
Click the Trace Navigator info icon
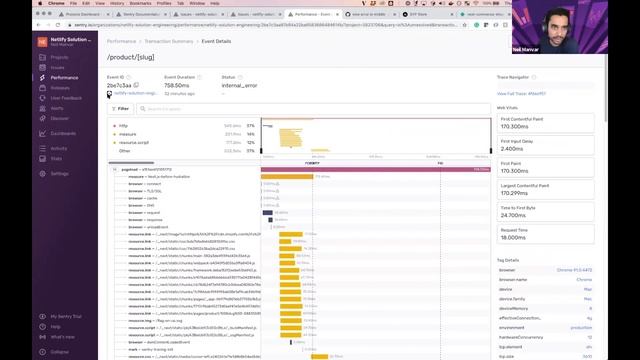[534, 77]
